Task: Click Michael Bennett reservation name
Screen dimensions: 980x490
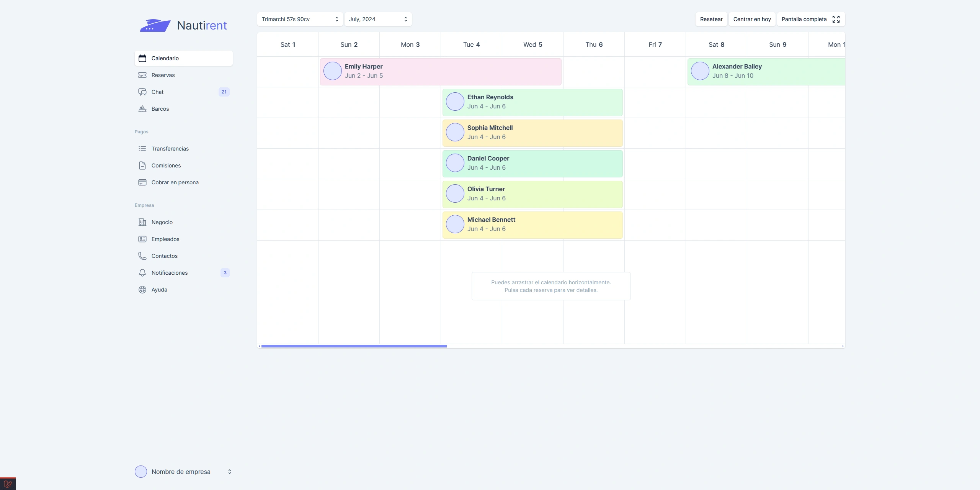Action: 491,220
